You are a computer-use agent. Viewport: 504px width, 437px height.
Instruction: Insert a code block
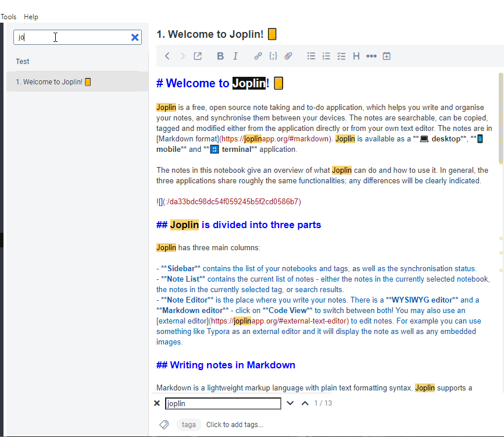click(273, 56)
